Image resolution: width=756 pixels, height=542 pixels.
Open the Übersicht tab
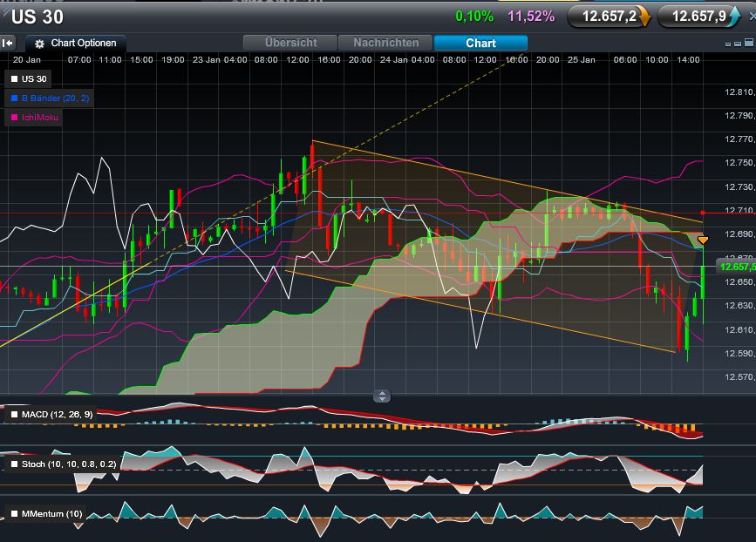tap(289, 42)
